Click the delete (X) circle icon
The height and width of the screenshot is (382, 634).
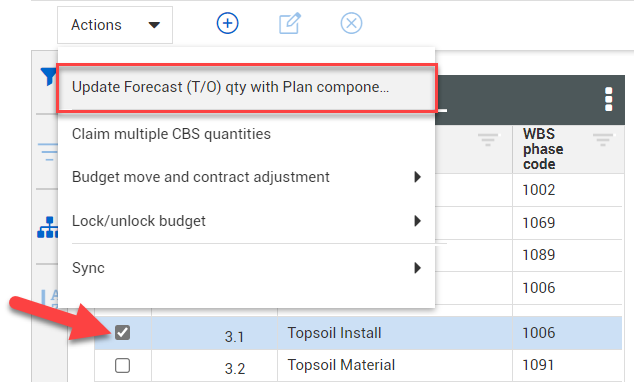coord(351,23)
